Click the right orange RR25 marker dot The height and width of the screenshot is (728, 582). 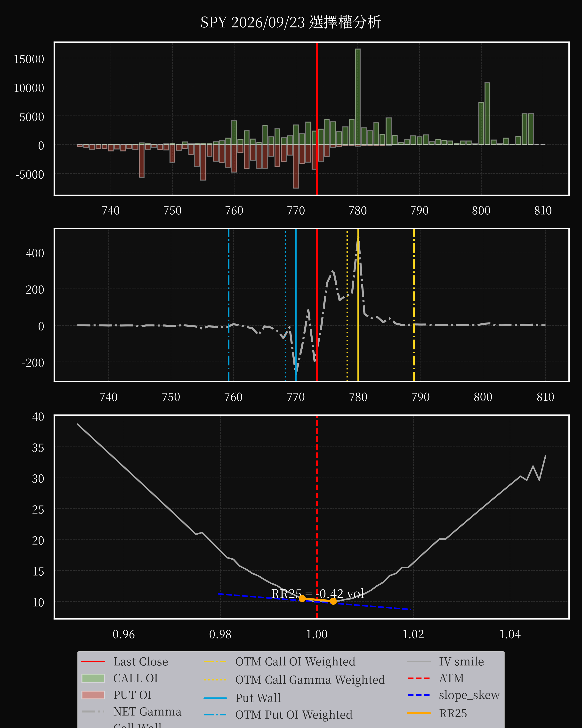click(333, 601)
